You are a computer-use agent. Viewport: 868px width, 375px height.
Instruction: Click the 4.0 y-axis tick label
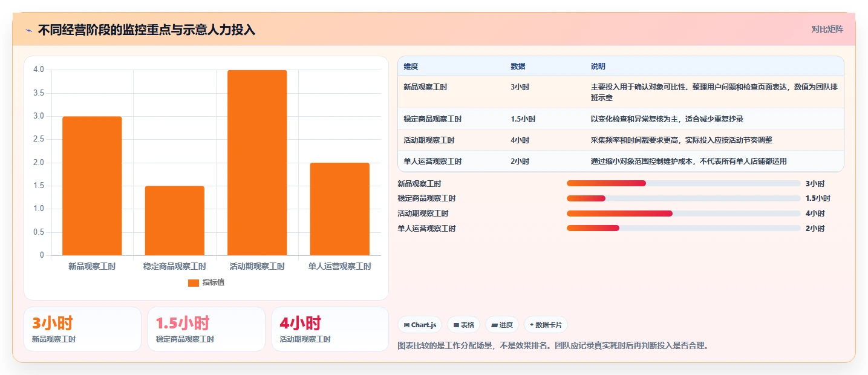coord(39,70)
